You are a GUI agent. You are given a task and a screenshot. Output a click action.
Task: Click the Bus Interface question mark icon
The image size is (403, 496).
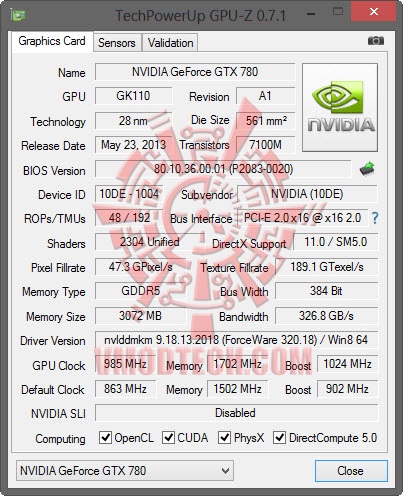point(375,218)
